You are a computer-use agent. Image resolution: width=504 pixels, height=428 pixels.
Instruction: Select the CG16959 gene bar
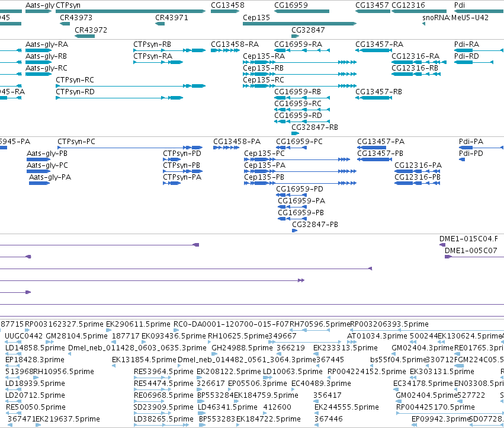[301, 11]
